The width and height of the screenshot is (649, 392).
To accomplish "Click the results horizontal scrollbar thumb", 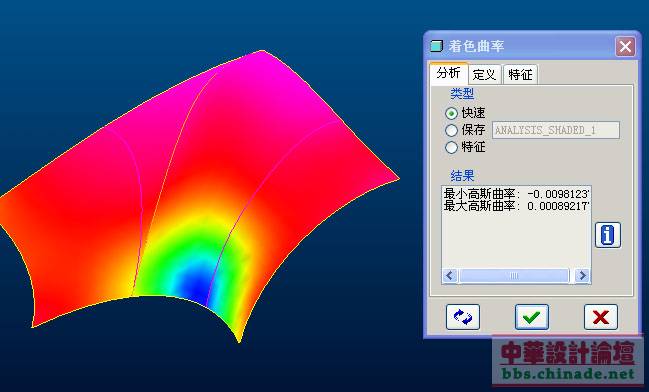I will tap(514, 276).
